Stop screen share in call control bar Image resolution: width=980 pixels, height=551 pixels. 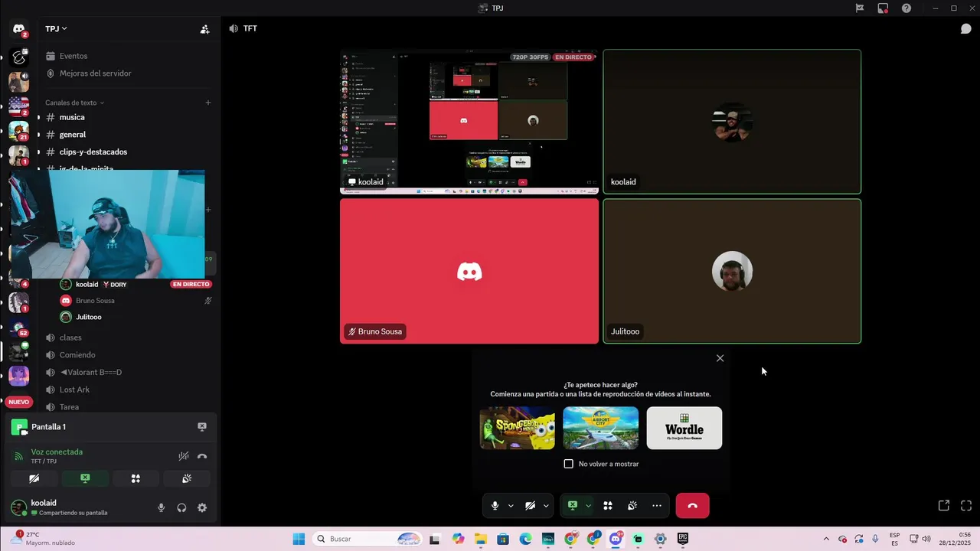(572, 506)
